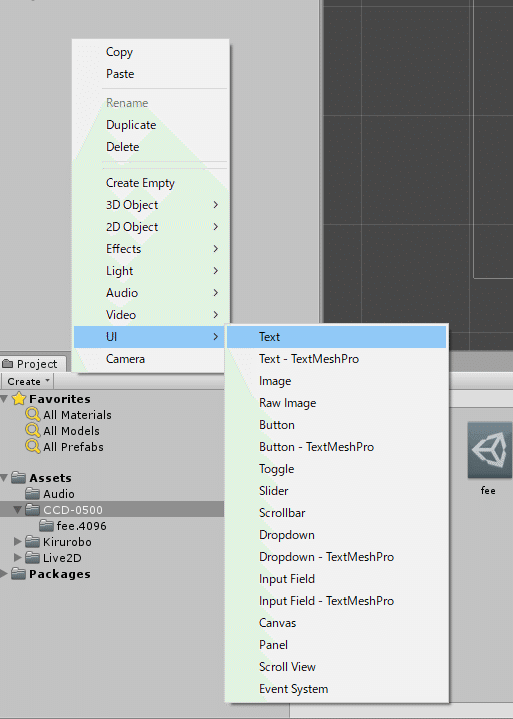
Task: Collapse the Favorites section
Action: (x=4, y=399)
